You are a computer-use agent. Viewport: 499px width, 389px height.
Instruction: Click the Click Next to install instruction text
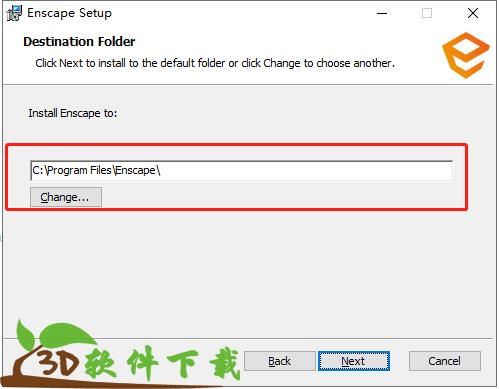(215, 63)
